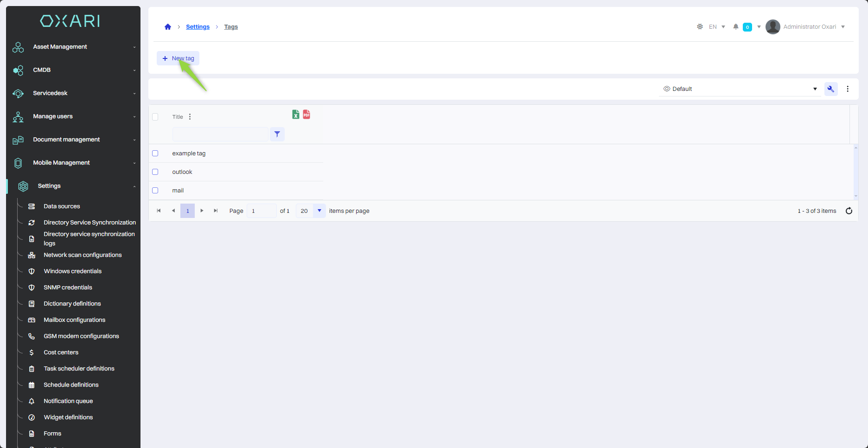Tick the 'outlook' row checkbox
Viewport: 868px width, 448px height.
coord(155,172)
